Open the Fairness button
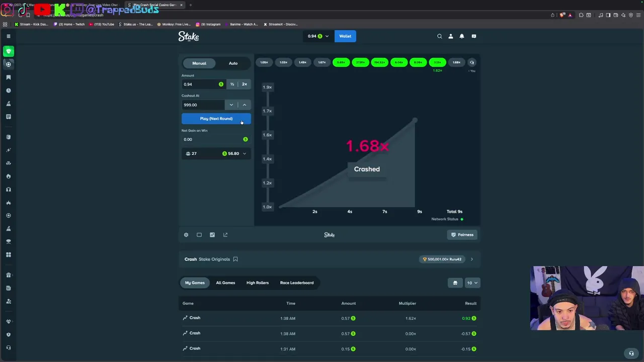The image size is (644, 362). click(x=462, y=235)
